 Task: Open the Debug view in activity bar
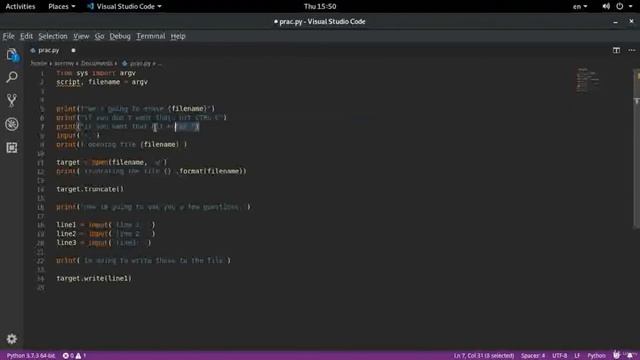coord(12,124)
